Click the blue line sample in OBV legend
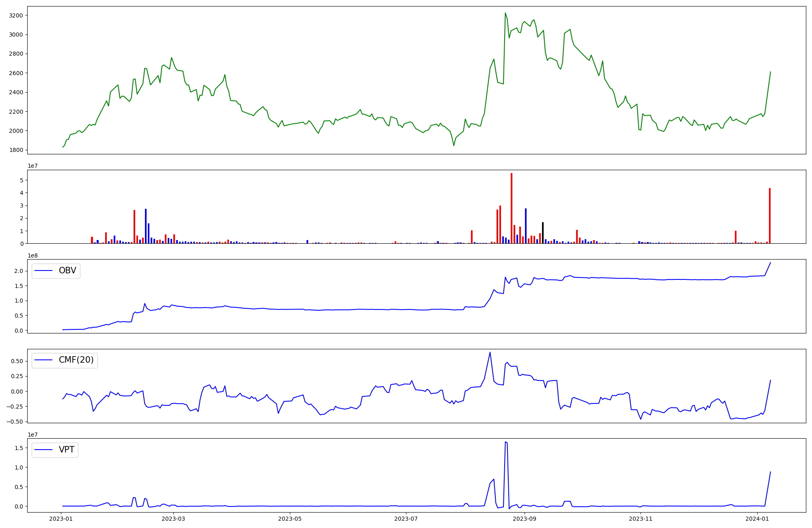The width and height of the screenshot is (812, 528). (x=44, y=271)
